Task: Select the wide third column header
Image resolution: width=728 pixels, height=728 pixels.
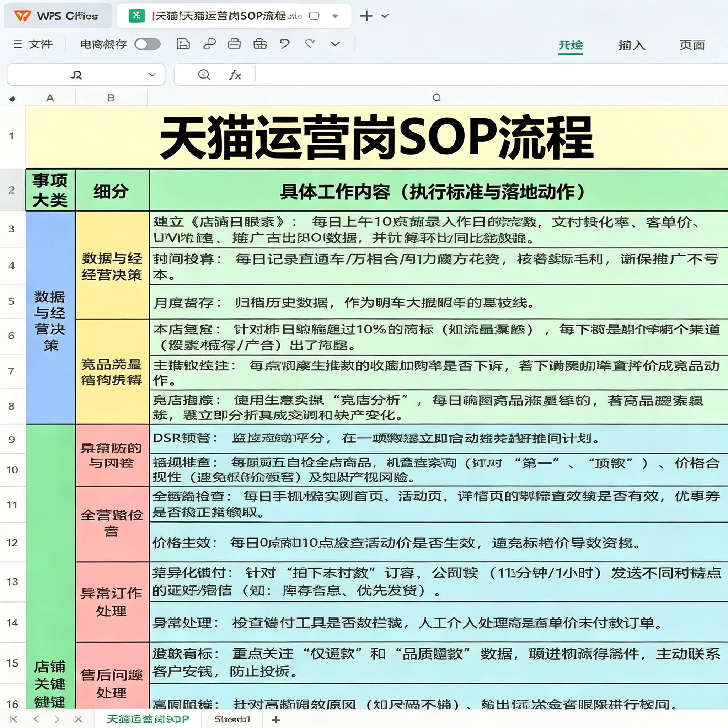Action: (x=437, y=98)
